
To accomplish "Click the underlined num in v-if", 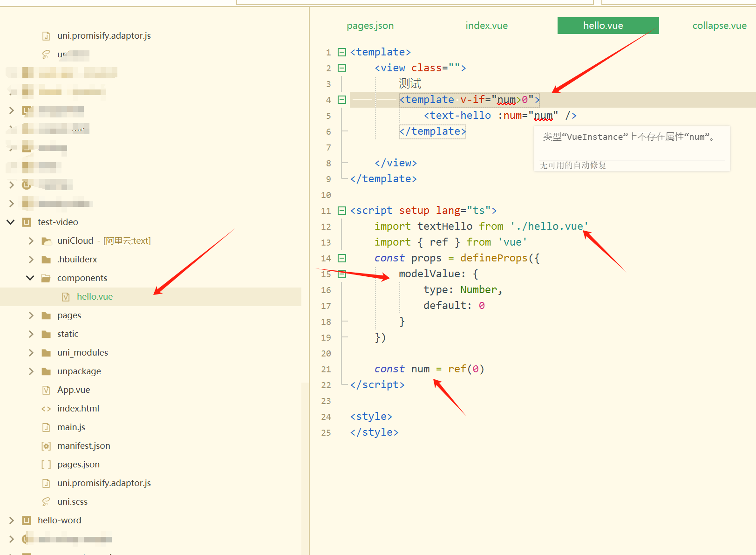I will (506, 100).
